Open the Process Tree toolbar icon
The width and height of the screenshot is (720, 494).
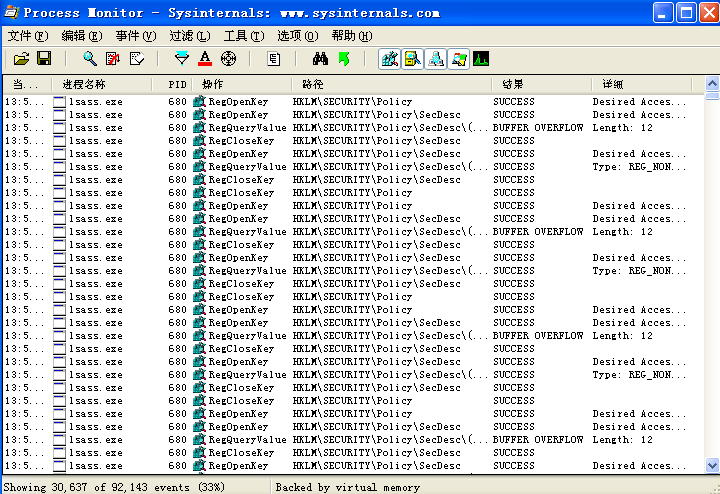click(274, 59)
